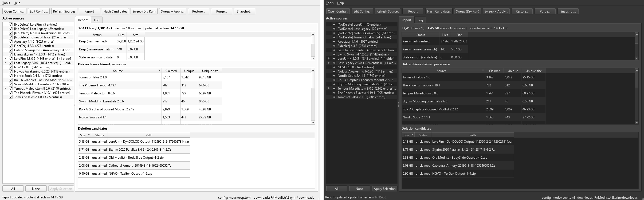Toggle NGVO 2.0.0 checkbox in light window
The width and height of the screenshot is (644, 200).
click(x=11, y=67)
